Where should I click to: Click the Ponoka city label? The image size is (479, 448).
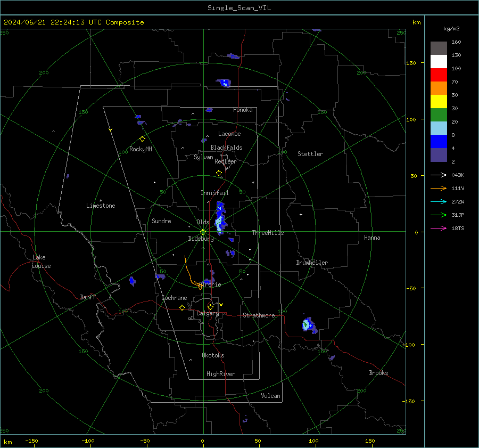coord(243,110)
